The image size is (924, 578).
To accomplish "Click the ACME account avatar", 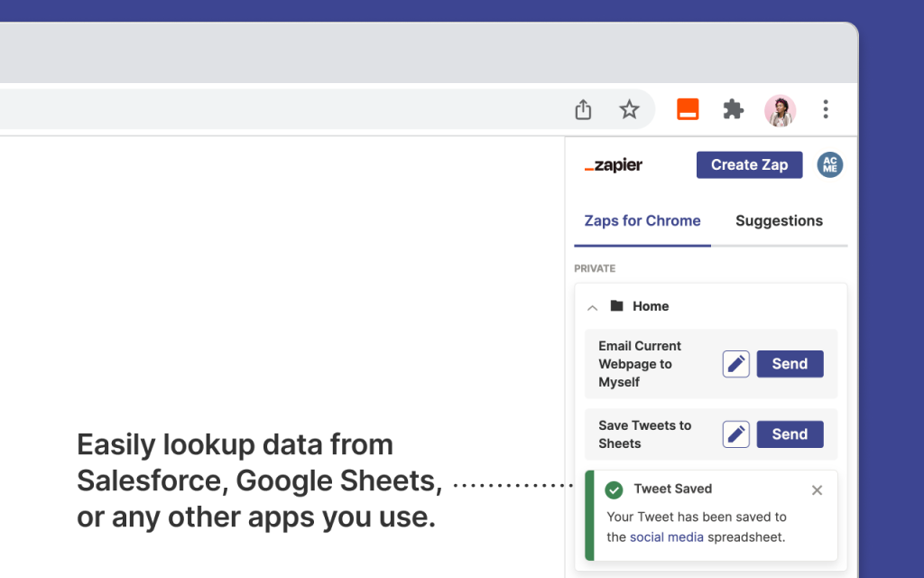I will pos(829,165).
